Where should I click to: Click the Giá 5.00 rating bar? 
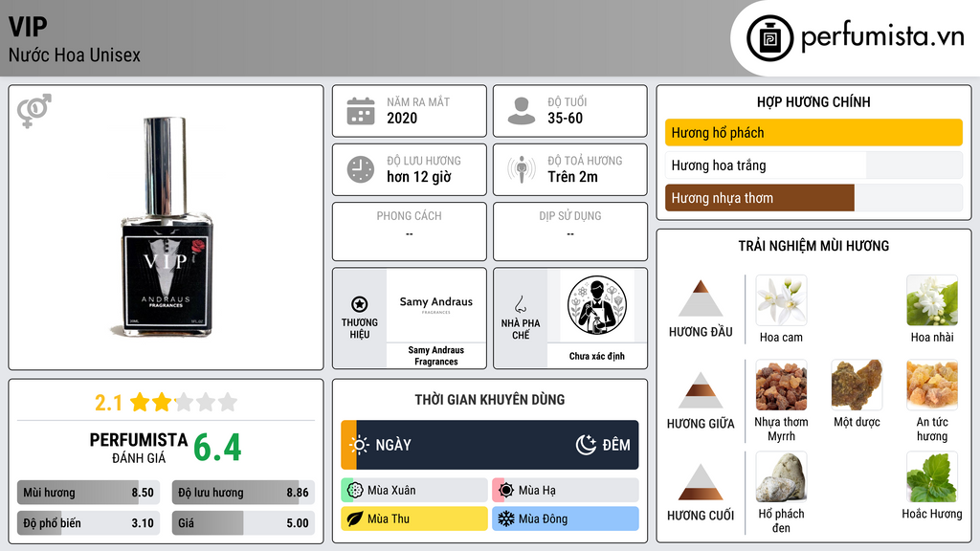(x=243, y=523)
